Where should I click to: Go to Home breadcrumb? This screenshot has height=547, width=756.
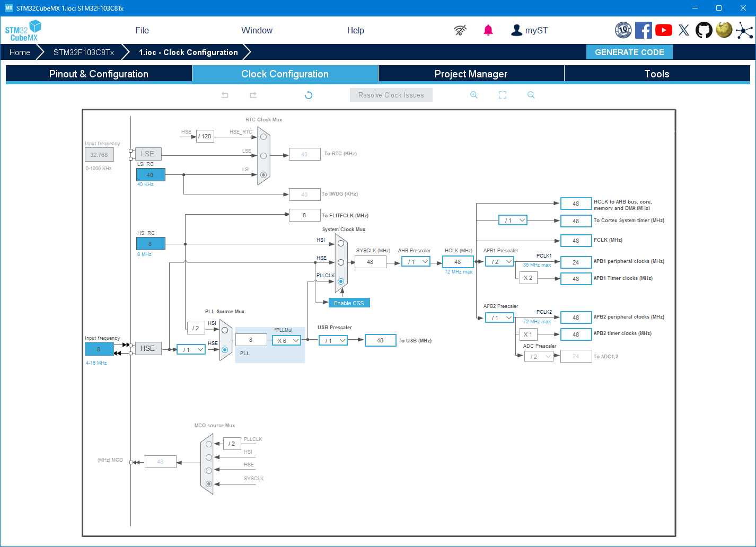pyautogui.click(x=20, y=52)
